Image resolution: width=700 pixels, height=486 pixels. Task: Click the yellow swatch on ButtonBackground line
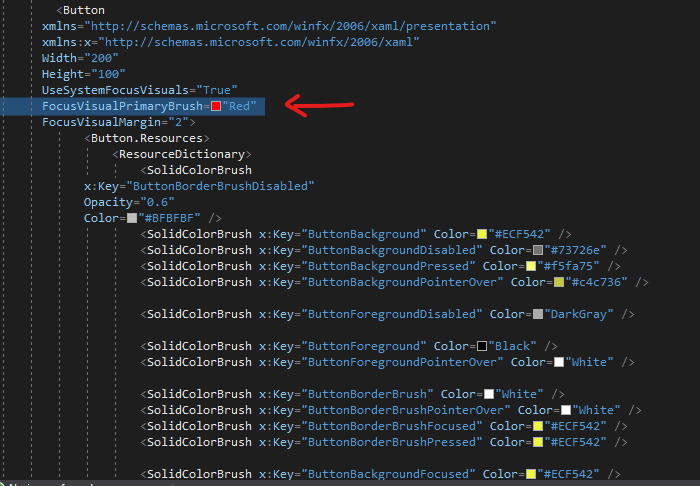(x=482, y=234)
